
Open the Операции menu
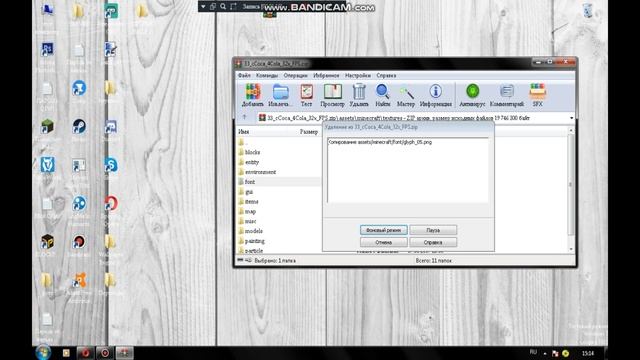[296, 76]
